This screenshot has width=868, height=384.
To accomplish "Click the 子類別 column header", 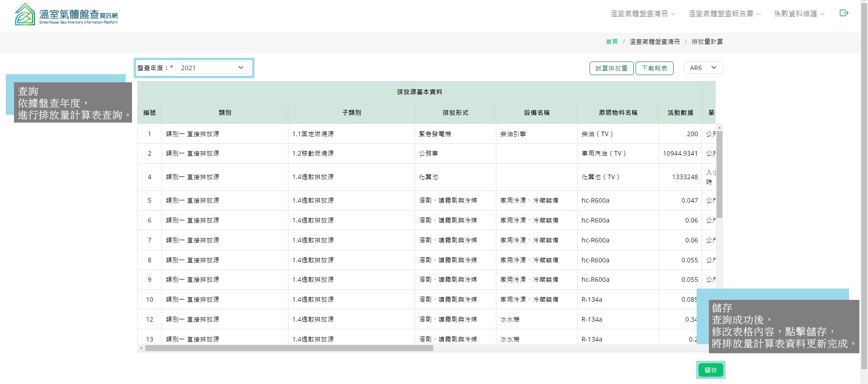I will (351, 113).
